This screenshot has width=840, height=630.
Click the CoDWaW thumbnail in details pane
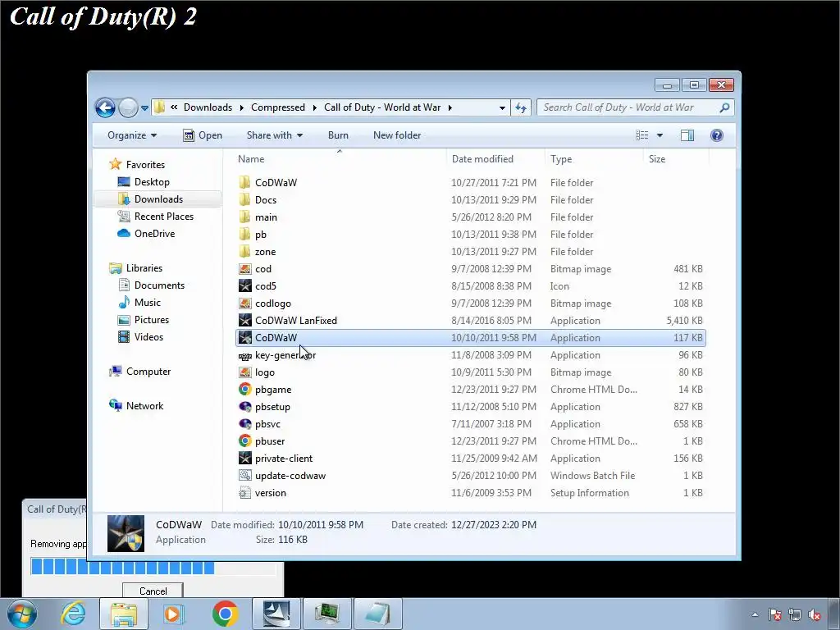tap(126, 533)
